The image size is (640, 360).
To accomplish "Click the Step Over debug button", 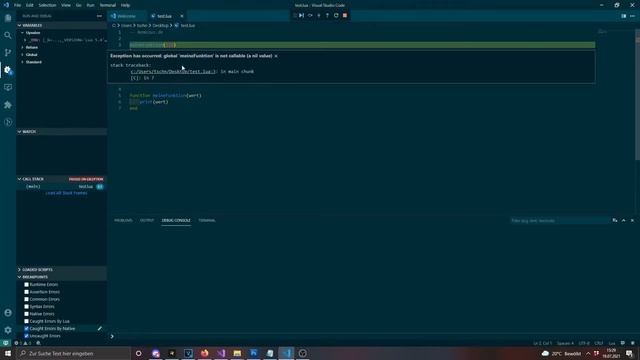I will [x=310, y=16].
